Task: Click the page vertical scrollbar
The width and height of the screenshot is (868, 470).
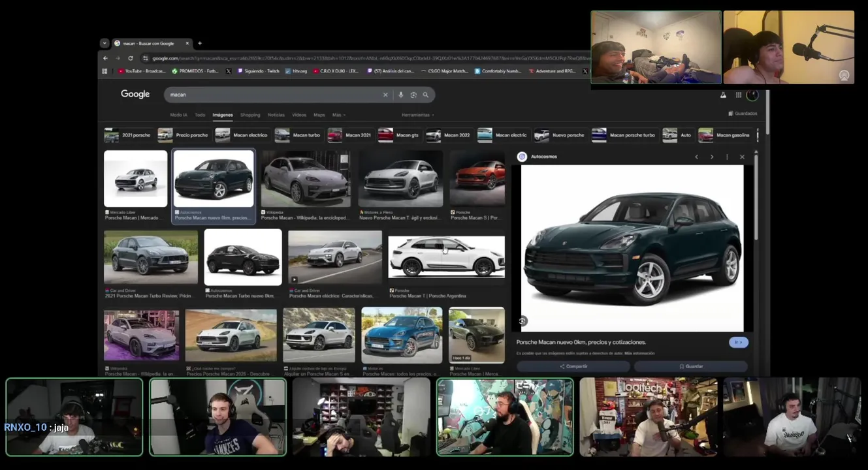Action: (768, 111)
